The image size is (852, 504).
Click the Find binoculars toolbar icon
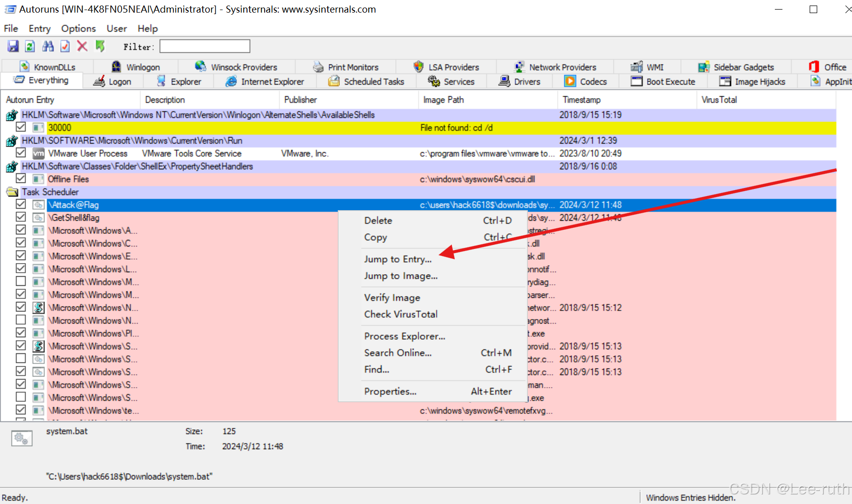48,46
